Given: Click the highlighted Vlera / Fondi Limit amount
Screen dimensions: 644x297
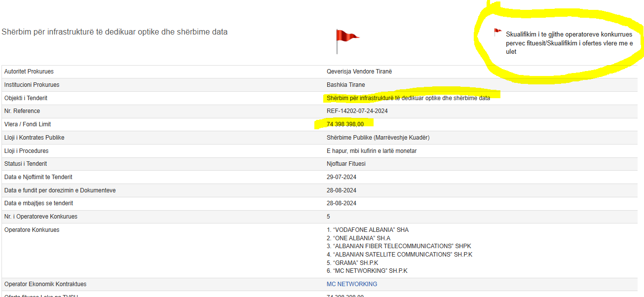Looking at the screenshot, I should coord(345,124).
